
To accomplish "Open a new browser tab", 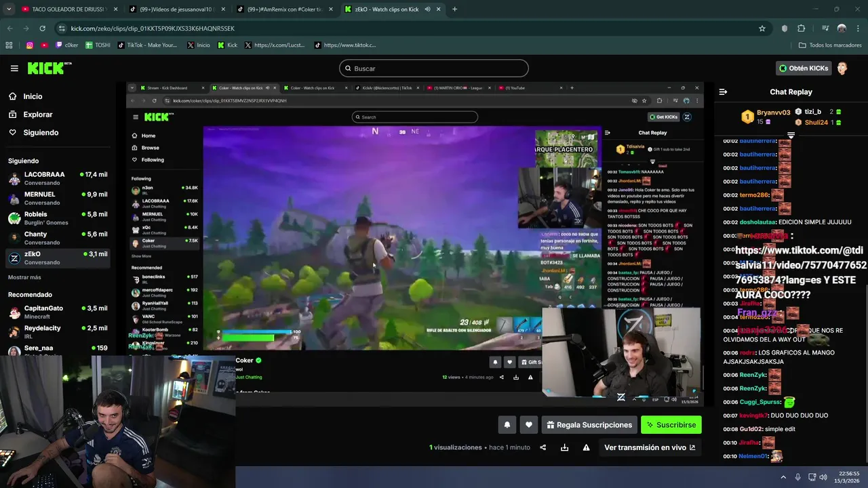I will point(454,9).
